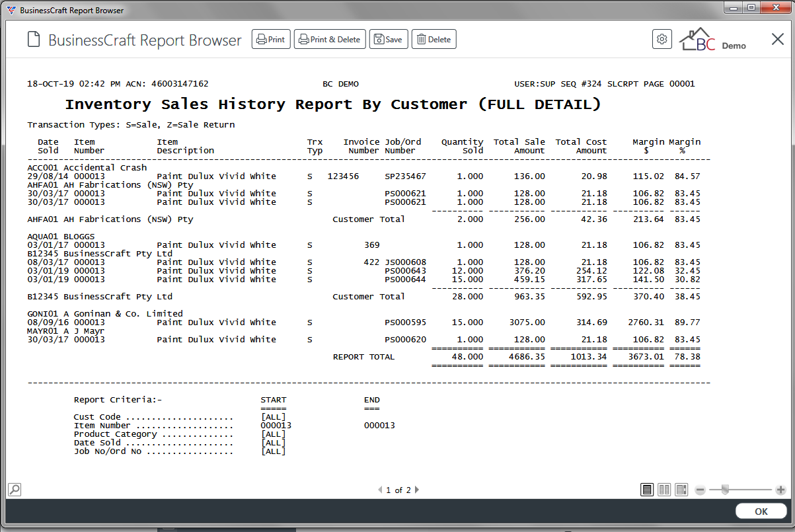Go to the next page arrow
The image size is (795, 532).
[417, 490]
